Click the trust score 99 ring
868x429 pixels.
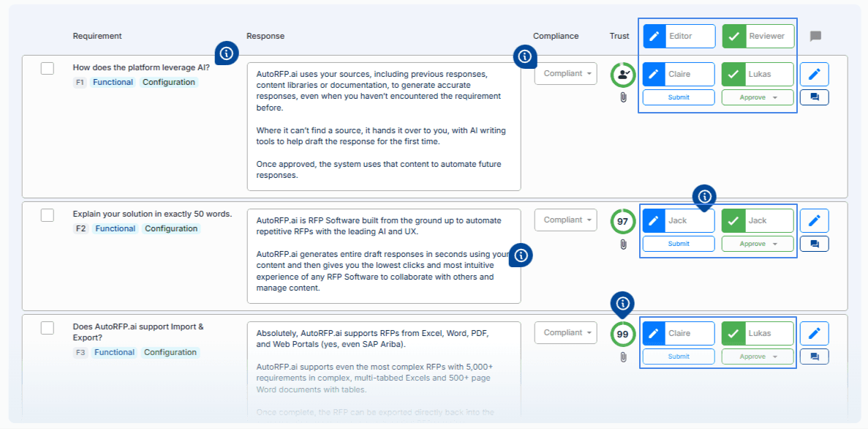tap(623, 335)
